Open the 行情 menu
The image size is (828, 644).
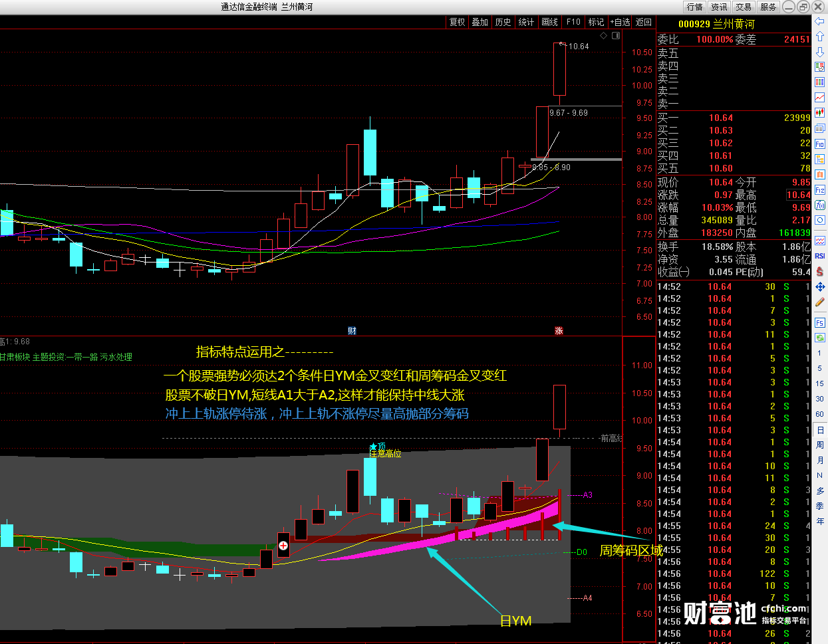(695, 7)
